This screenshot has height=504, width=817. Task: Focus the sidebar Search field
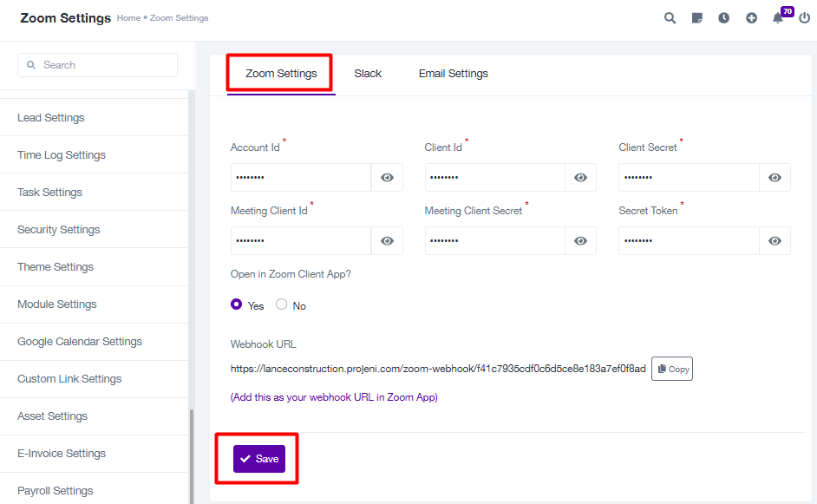pyautogui.click(x=97, y=65)
